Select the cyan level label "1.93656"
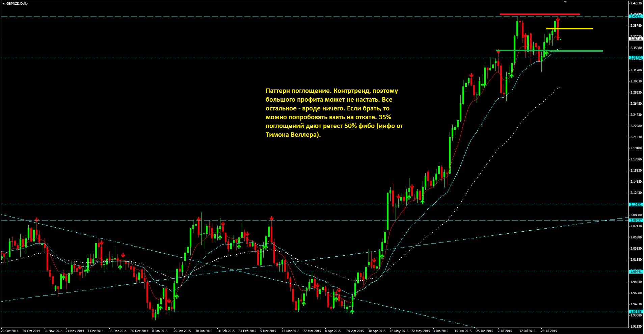This screenshot has height=334, width=644. (x=636, y=312)
